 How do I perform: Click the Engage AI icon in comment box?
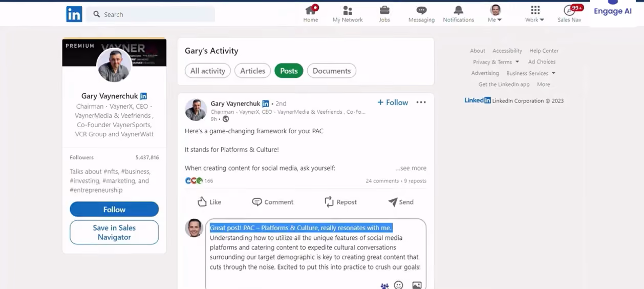pos(384,286)
